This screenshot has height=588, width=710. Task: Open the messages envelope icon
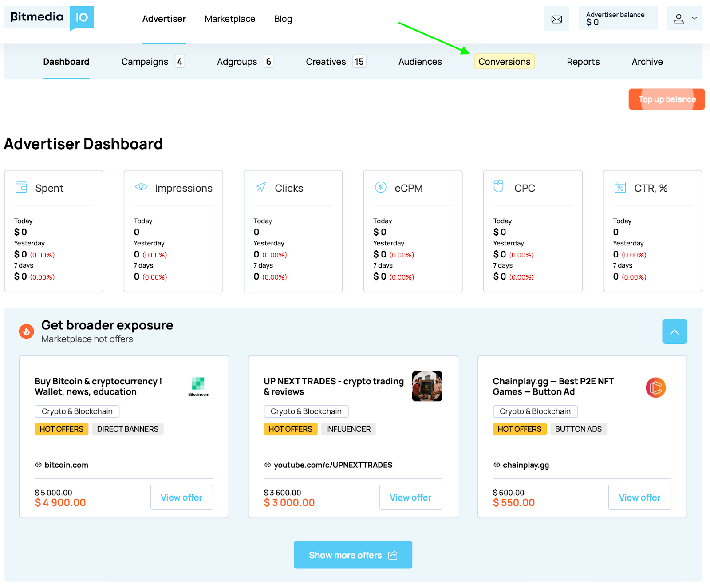(556, 18)
